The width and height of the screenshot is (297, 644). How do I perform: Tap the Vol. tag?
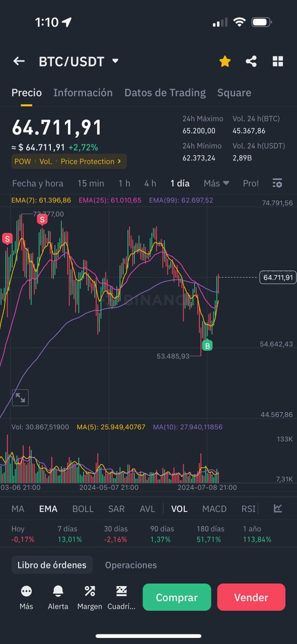coord(46,162)
